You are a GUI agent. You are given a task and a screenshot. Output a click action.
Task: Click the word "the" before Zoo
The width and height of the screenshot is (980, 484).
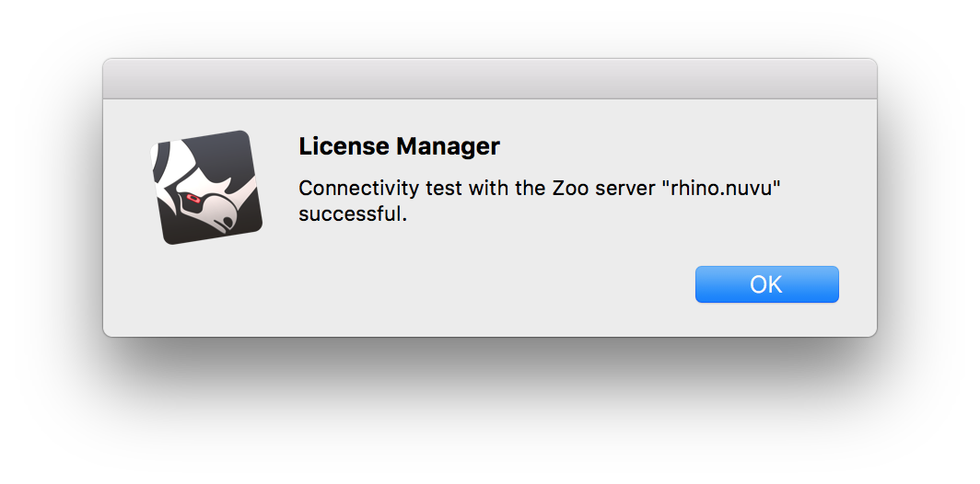click(x=531, y=188)
